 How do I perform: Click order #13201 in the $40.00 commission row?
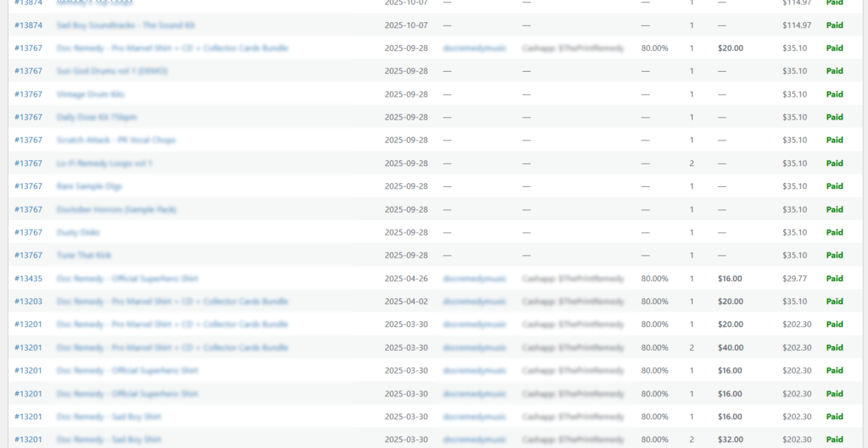click(28, 347)
